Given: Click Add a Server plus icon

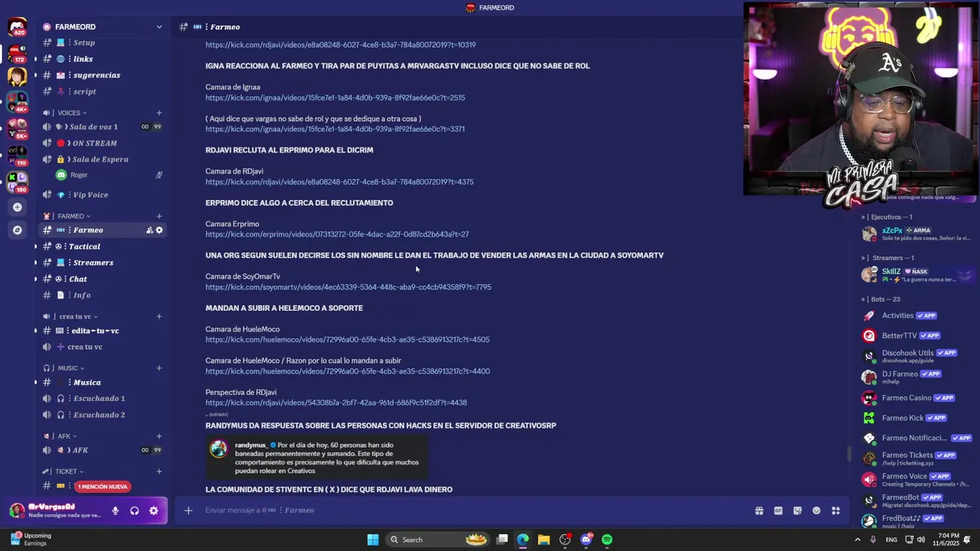Looking at the screenshot, I should [x=17, y=207].
